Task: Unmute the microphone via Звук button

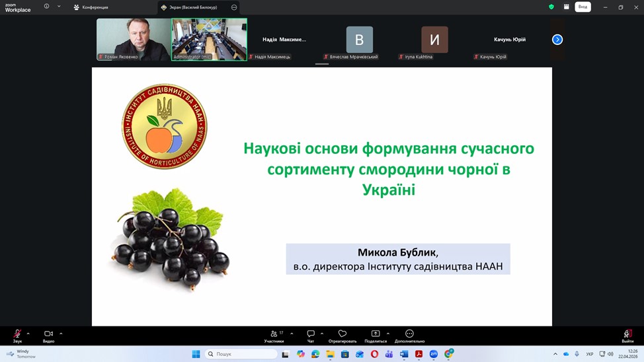Action: tap(17, 335)
